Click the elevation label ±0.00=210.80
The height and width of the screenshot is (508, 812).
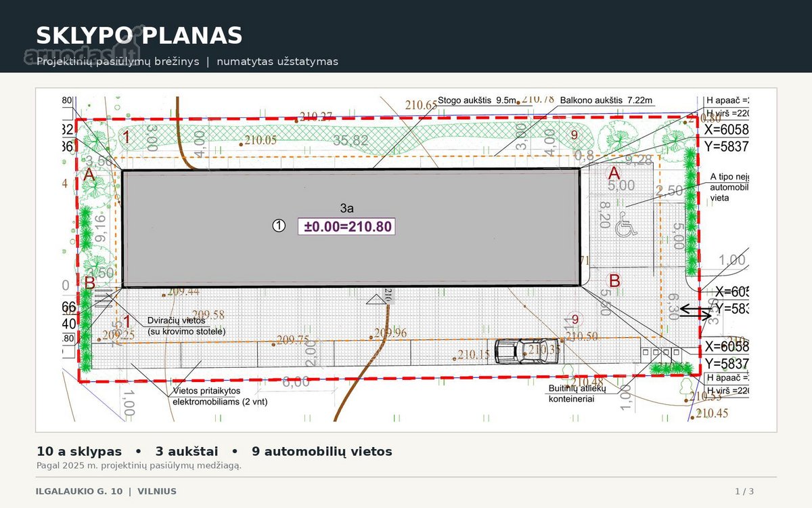[346, 226]
